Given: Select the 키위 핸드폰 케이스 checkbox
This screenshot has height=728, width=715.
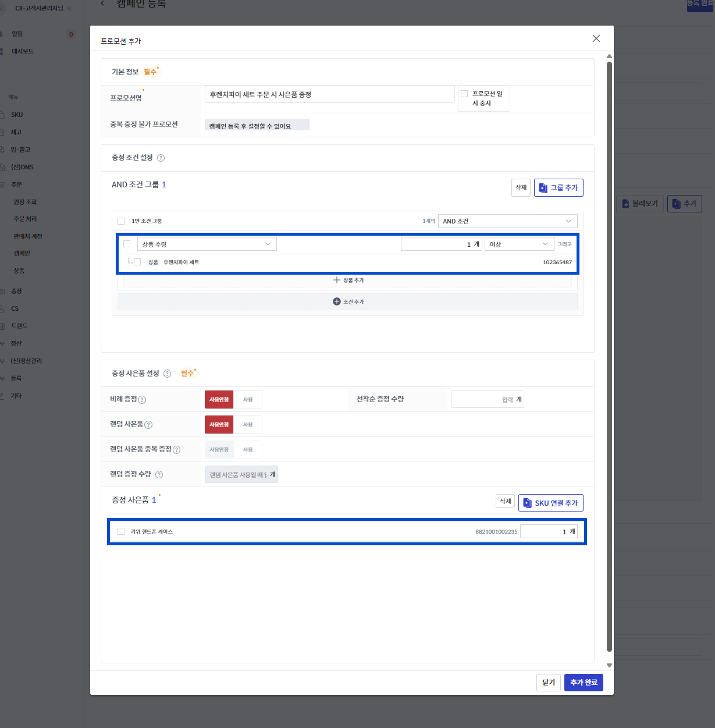Looking at the screenshot, I should tap(121, 531).
